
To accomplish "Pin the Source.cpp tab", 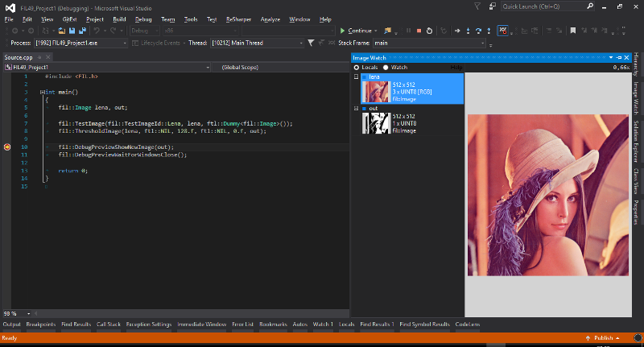I will pyautogui.click(x=39, y=57).
